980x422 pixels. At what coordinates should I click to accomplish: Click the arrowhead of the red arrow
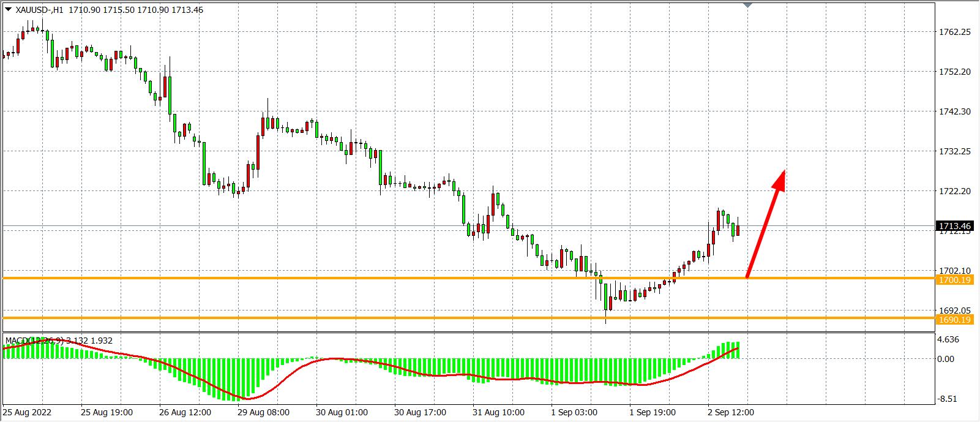(x=780, y=178)
